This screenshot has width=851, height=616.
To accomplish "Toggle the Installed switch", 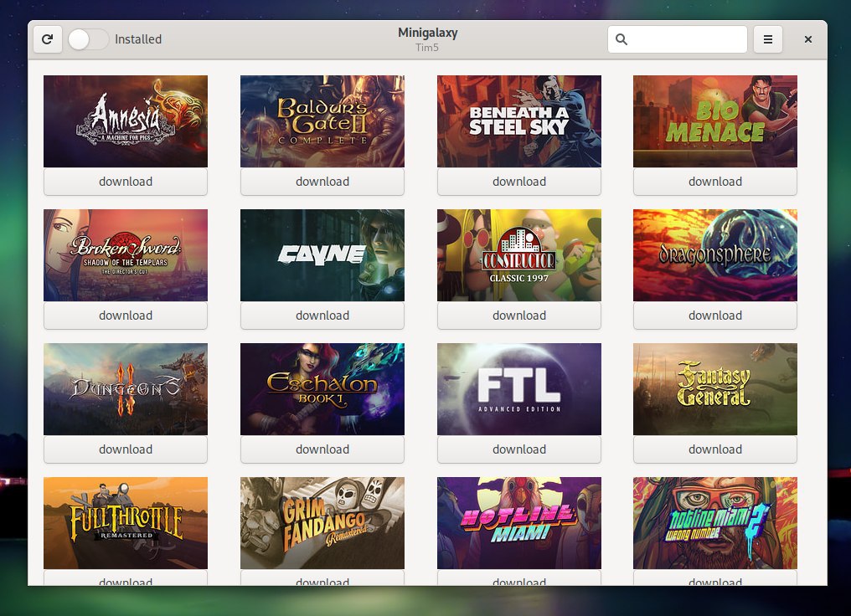I will tap(89, 39).
